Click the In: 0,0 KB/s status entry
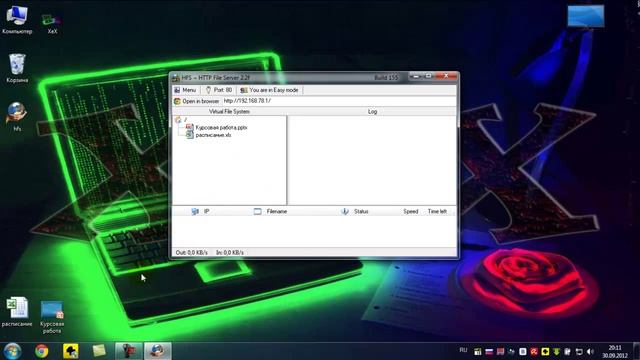 click(x=230, y=253)
